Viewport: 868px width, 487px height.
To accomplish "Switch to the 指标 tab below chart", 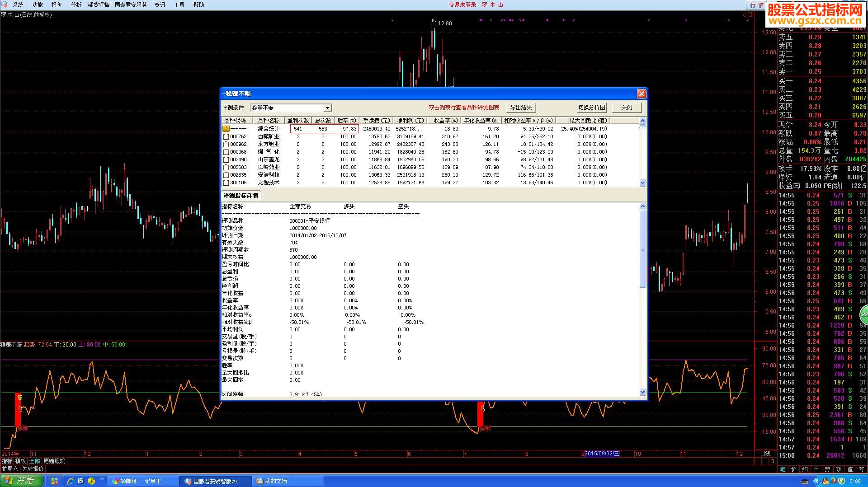I will [x=7, y=461].
